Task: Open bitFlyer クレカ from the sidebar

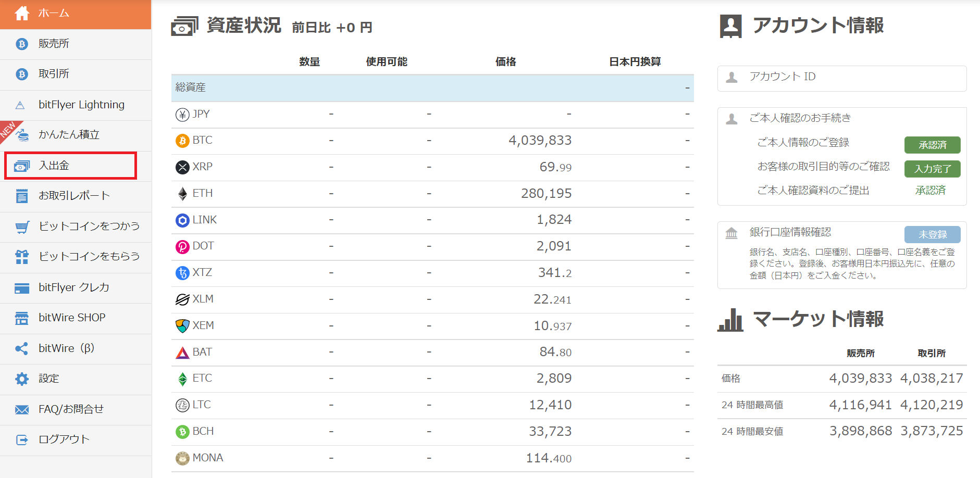Action: coord(76,288)
